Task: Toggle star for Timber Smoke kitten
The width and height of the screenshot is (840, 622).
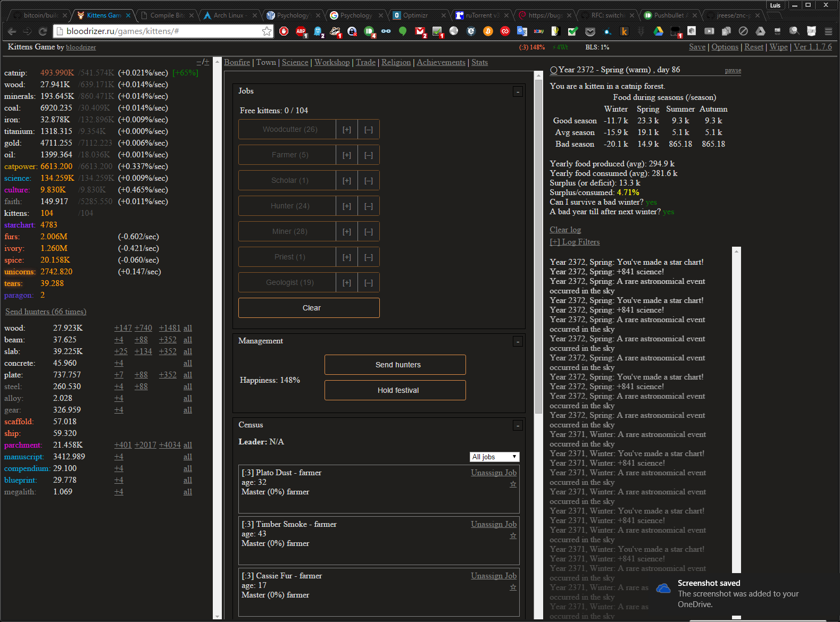Action: pos(513,536)
